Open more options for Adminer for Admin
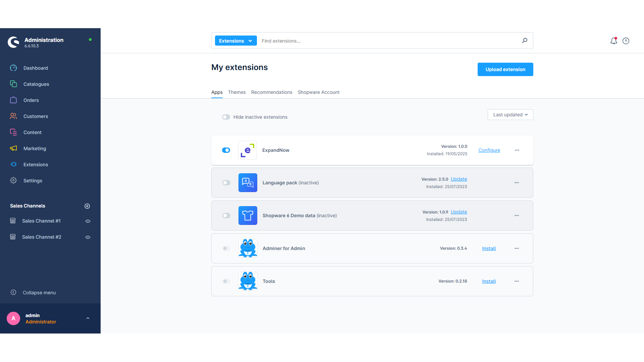 517,248
